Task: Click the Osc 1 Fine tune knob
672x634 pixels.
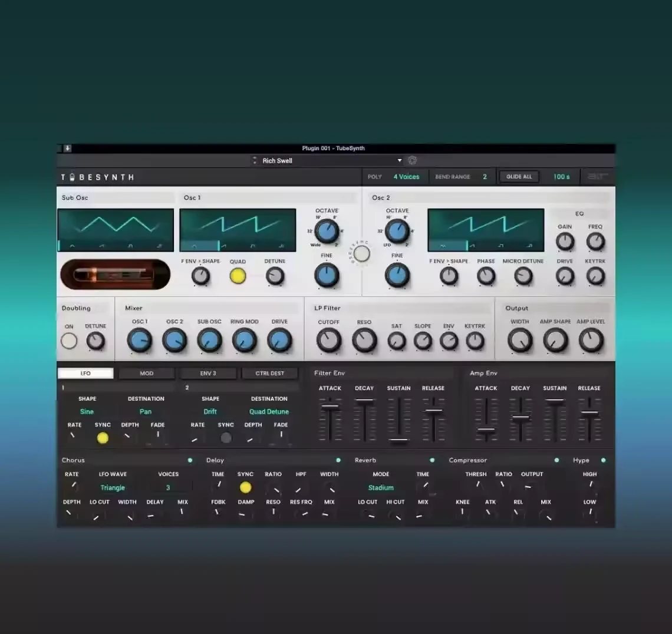Action: click(327, 275)
